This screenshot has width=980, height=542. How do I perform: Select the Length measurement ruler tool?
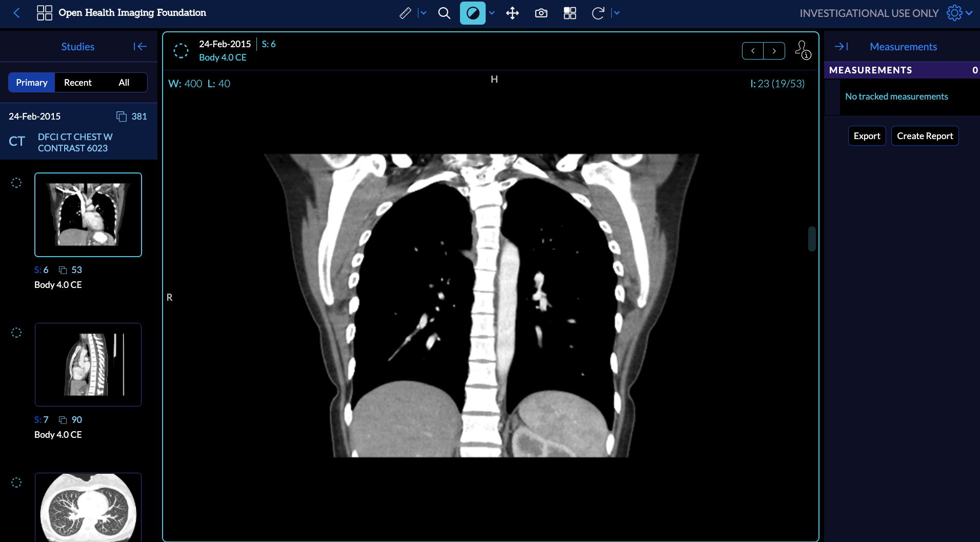(406, 13)
